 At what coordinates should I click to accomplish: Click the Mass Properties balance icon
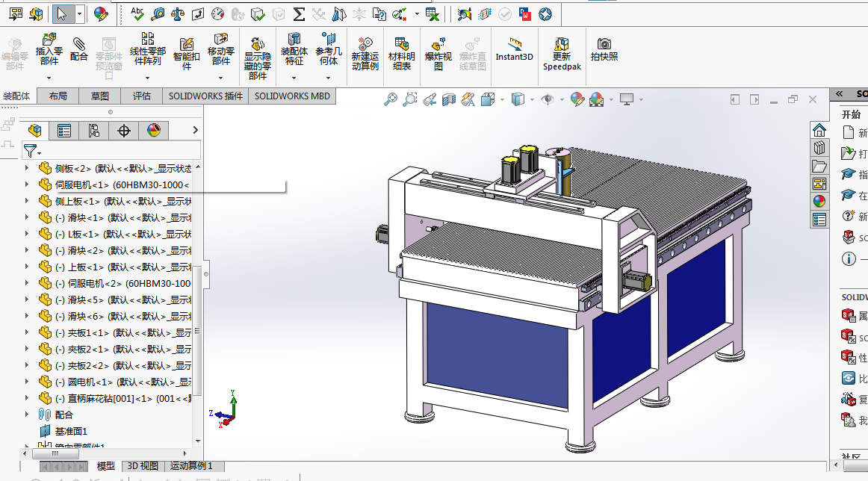tap(178, 14)
